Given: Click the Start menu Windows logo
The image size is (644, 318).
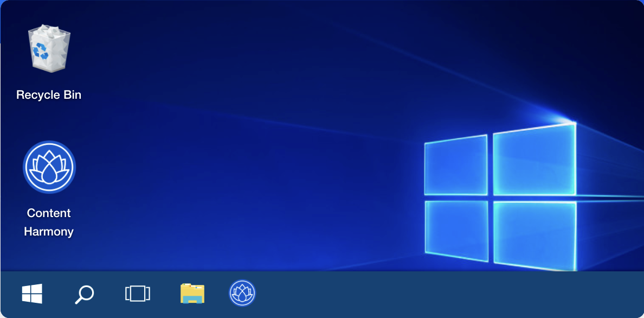Looking at the screenshot, I should coord(33,294).
